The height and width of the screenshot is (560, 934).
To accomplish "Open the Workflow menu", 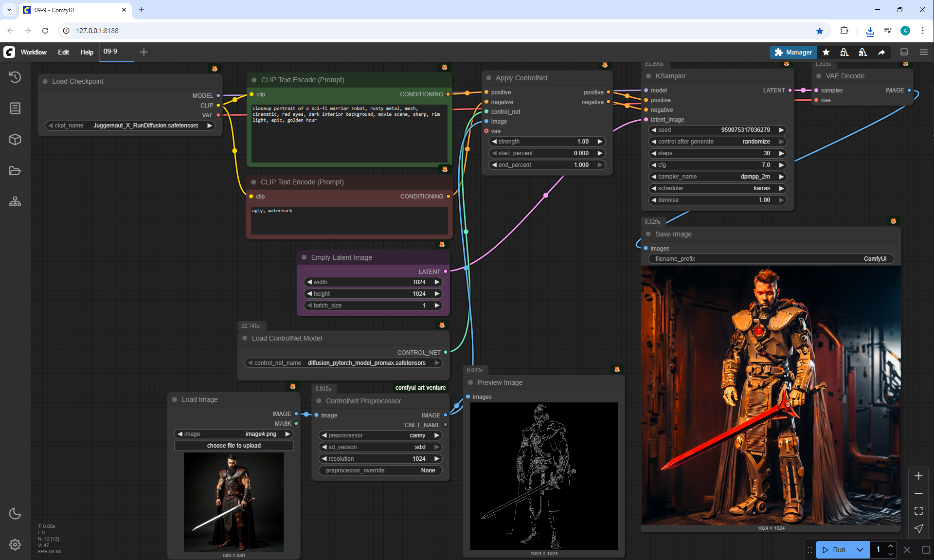I will coord(34,52).
